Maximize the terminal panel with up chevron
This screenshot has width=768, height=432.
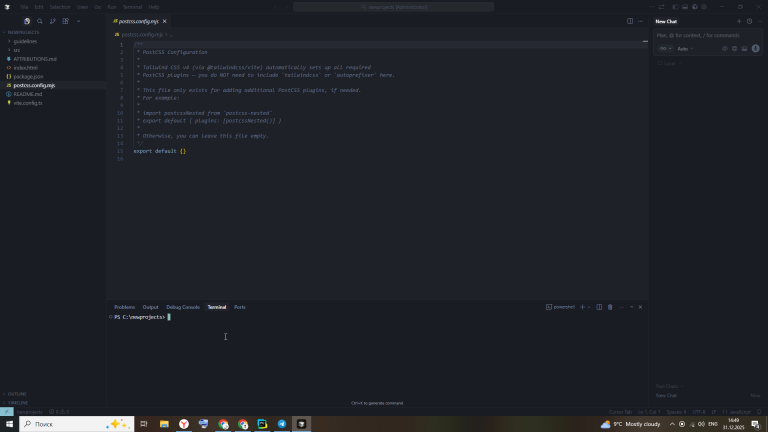tap(631, 307)
